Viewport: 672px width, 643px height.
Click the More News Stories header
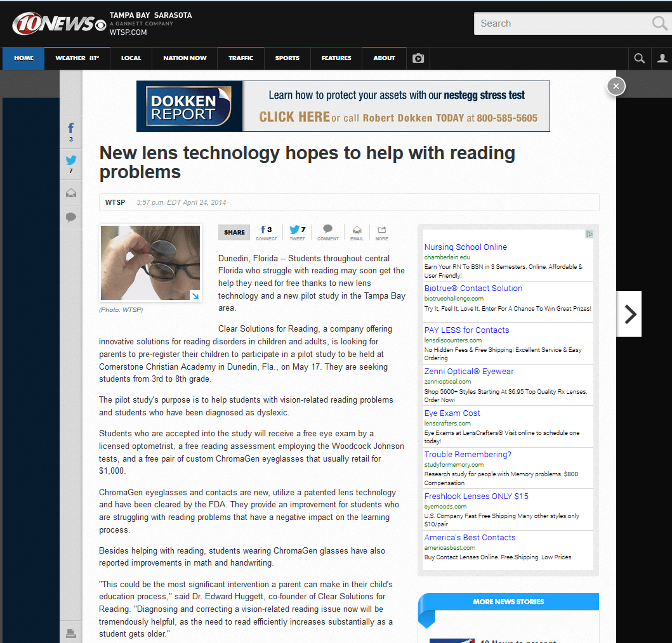click(x=508, y=602)
